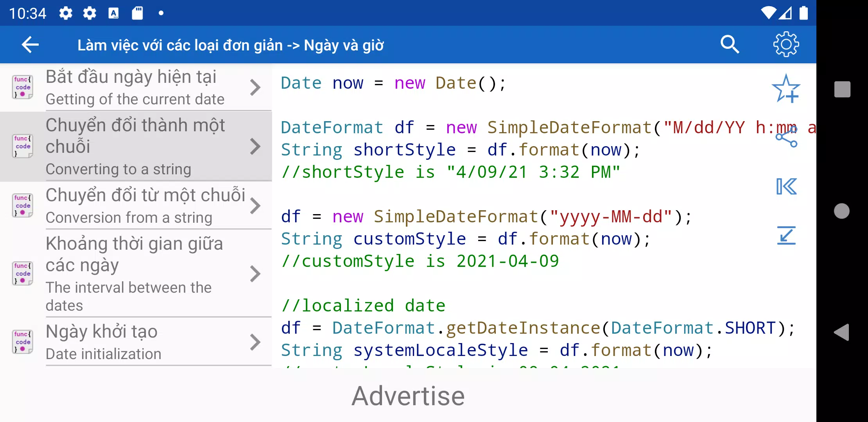This screenshot has height=422, width=868.
Task: Expand chevron for Chuyển đổi từ một chuỗi
Action: 255,206
